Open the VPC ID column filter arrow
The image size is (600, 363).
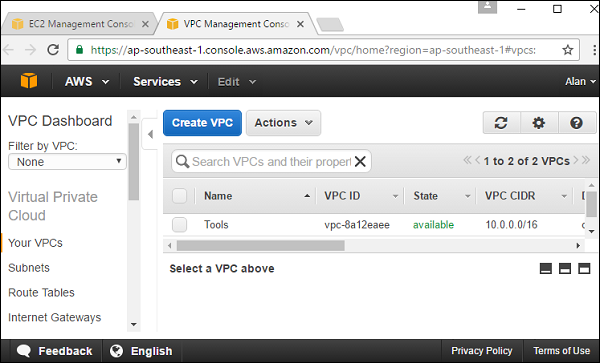pos(395,197)
